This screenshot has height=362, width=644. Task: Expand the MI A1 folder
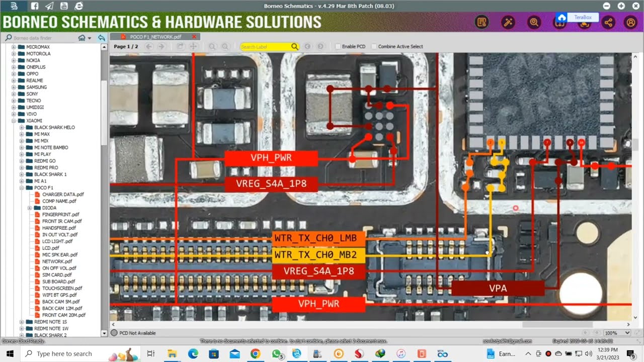(22, 181)
